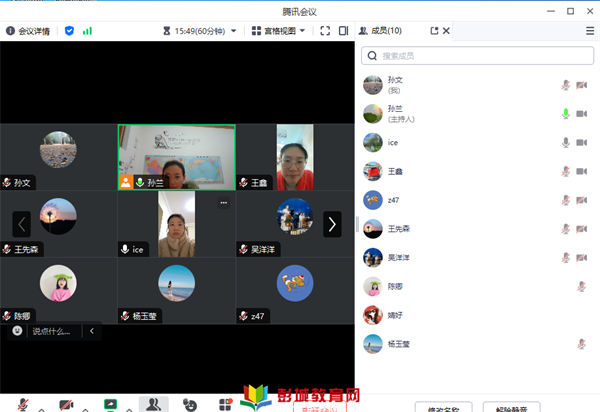
Task: Select member z47 in the list
Action: (x=477, y=200)
